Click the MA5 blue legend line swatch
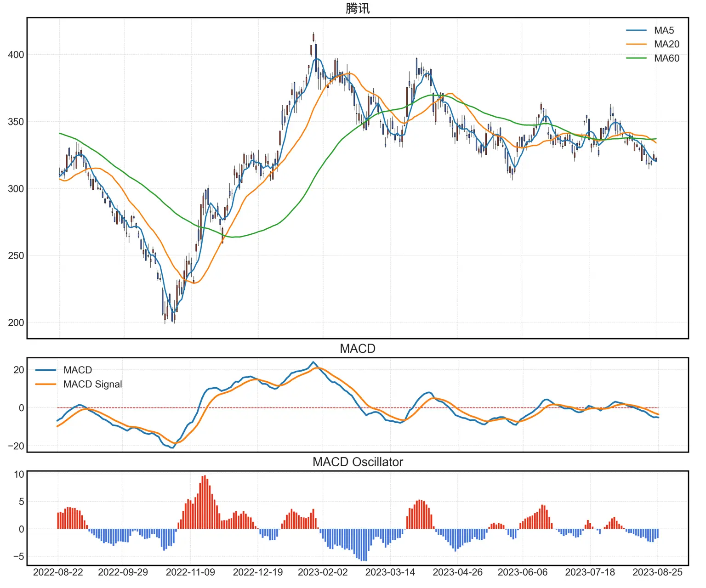 click(636, 30)
